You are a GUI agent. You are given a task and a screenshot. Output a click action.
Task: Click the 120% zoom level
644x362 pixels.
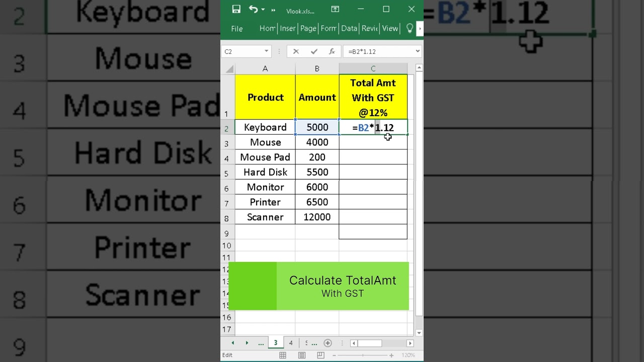(x=409, y=355)
